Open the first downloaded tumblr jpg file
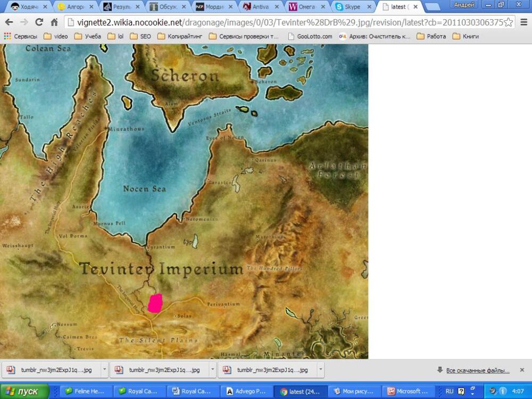The height and width of the screenshot is (399, 532). click(51, 370)
